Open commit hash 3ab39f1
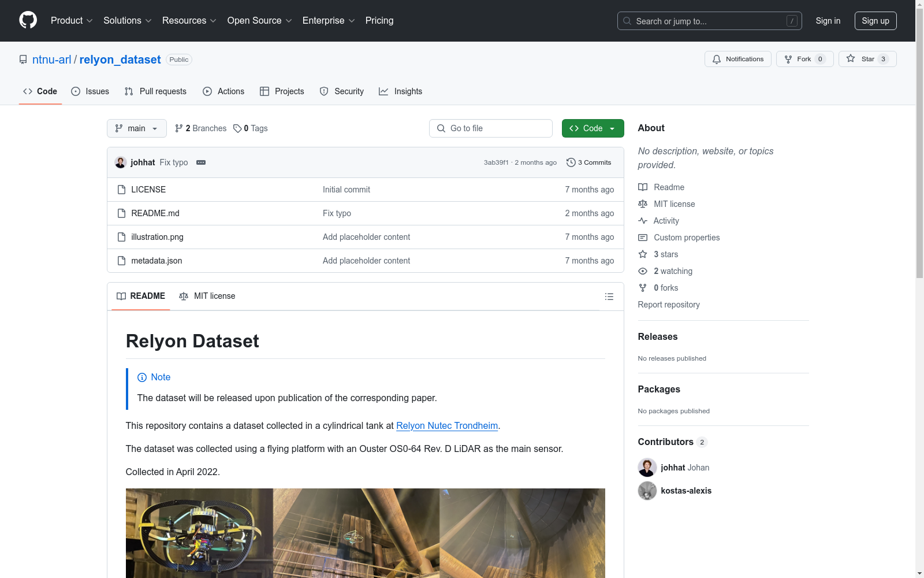Viewport: 924px width, 578px height. pyautogui.click(x=496, y=162)
